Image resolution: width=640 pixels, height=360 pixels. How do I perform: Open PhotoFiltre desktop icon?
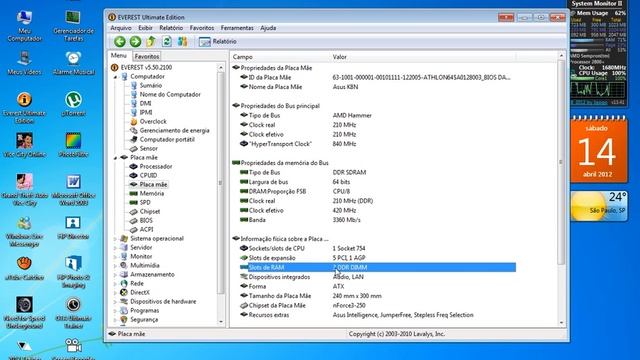[73, 145]
